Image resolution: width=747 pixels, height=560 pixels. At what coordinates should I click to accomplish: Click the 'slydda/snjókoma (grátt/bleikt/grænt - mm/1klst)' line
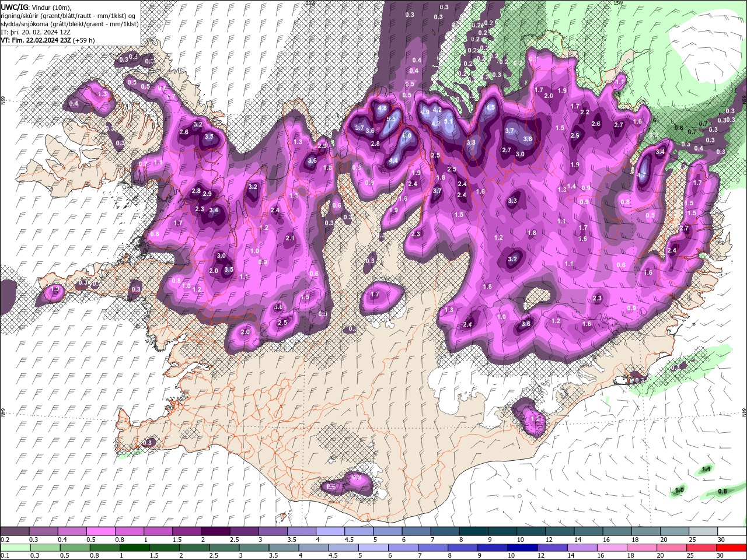[69, 24]
